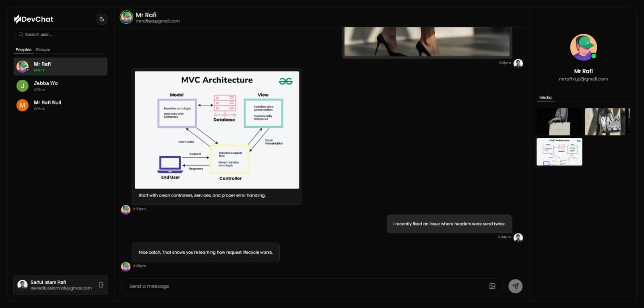Click the message about clean controllers and services
Image resolution: width=644 pixels, height=308 pixels.
(x=202, y=195)
